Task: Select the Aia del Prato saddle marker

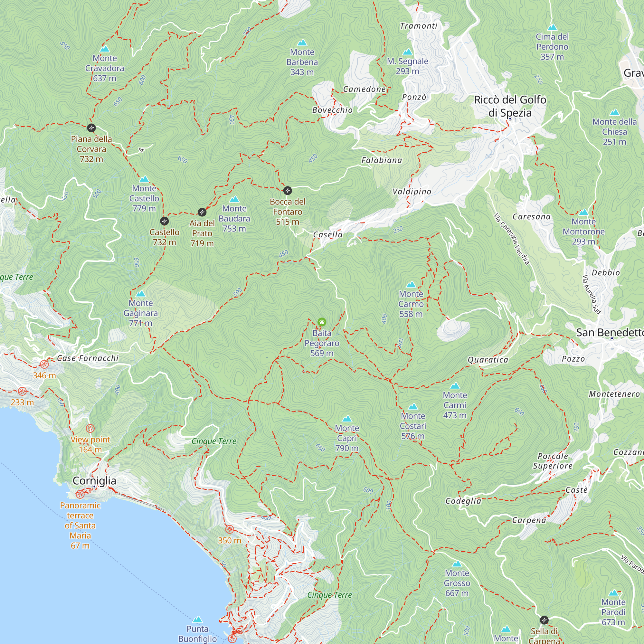Action: point(202,212)
